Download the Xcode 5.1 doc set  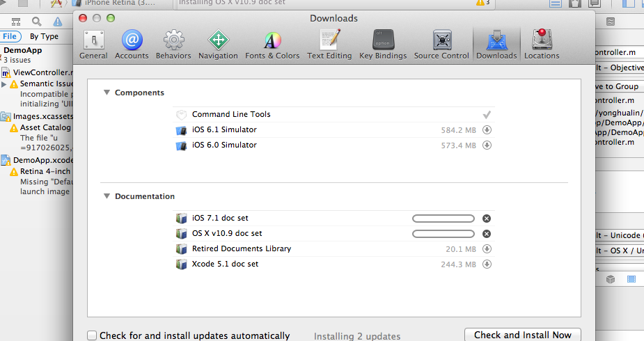tap(487, 264)
